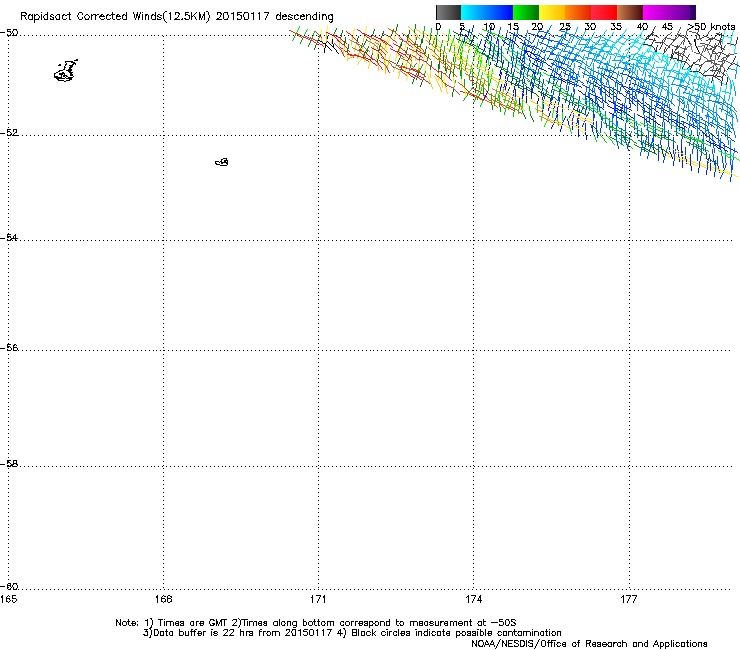Select the gray 0-5 knots color swatch
This screenshot has width=740, height=650.
[448, 12]
